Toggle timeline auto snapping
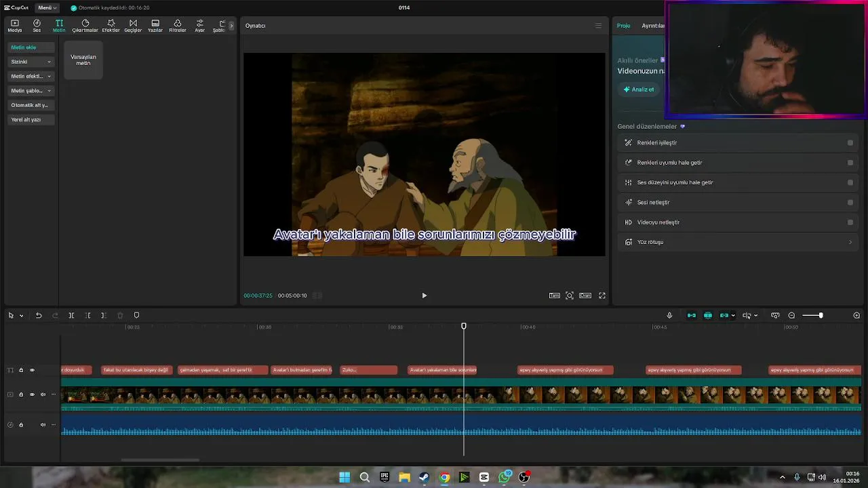The height and width of the screenshot is (488, 868). point(708,315)
